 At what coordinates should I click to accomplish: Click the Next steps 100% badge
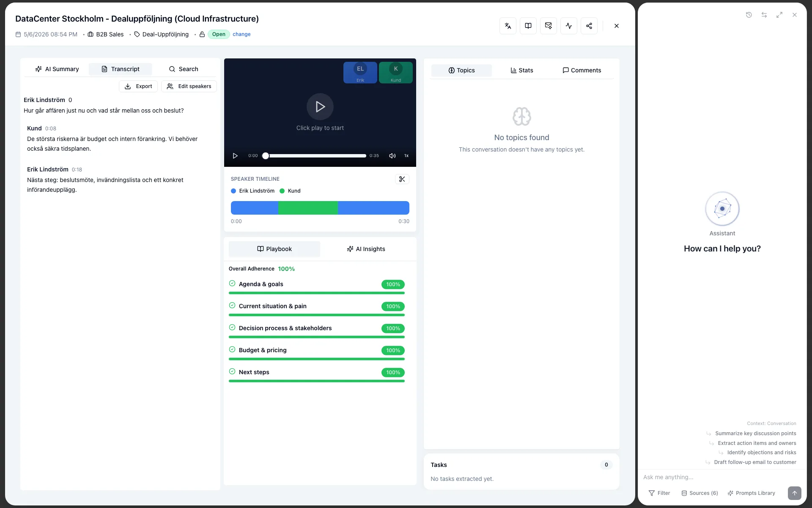pos(393,373)
